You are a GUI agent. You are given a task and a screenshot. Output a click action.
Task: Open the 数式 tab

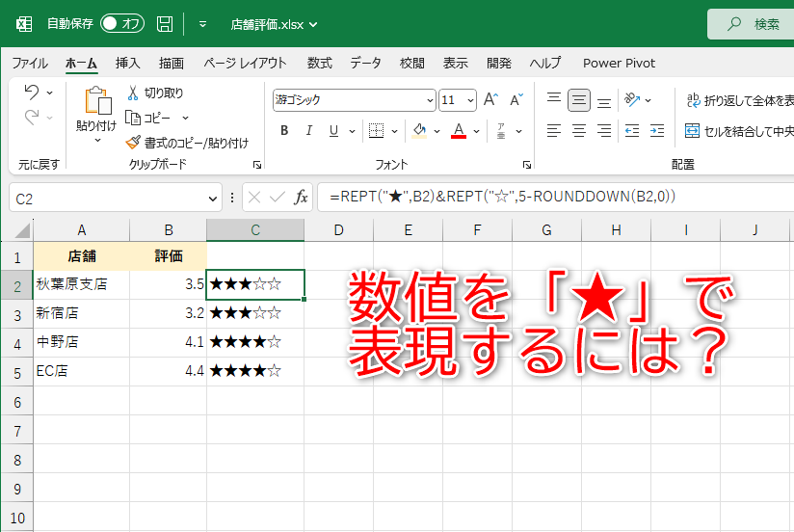pyautogui.click(x=320, y=64)
